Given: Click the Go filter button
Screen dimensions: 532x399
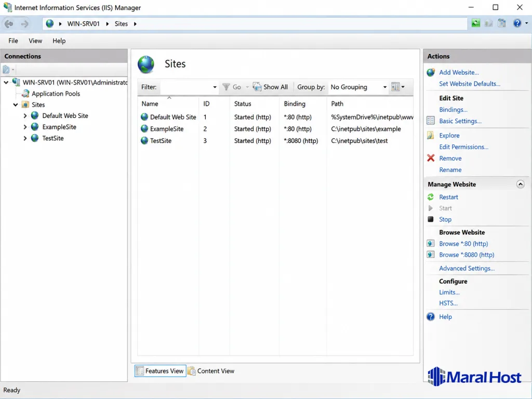Looking at the screenshot, I should coord(232,87).
